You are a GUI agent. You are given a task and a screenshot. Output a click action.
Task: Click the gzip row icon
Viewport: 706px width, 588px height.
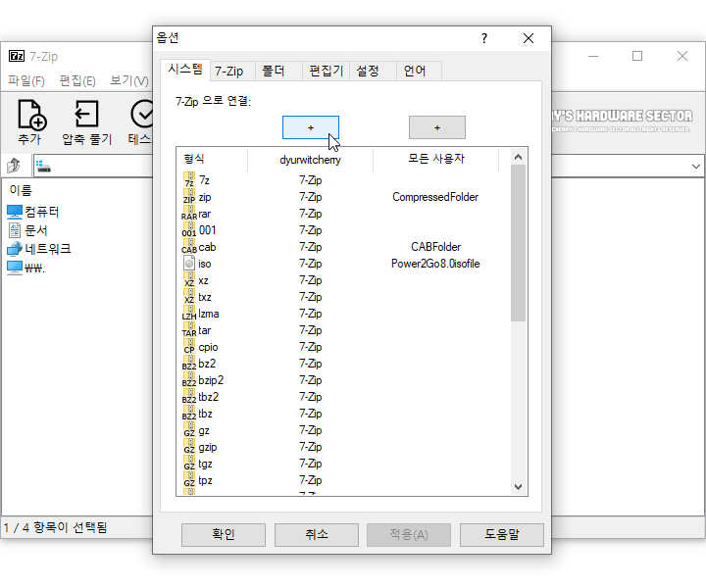189,446
